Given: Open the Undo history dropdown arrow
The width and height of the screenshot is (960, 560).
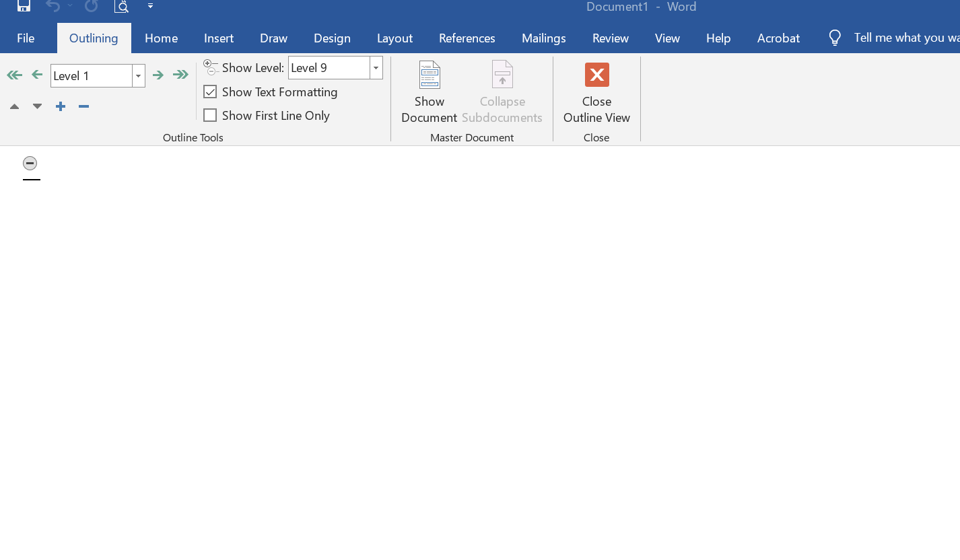Looking at the screenshot, I should click(x=70, y=6).
